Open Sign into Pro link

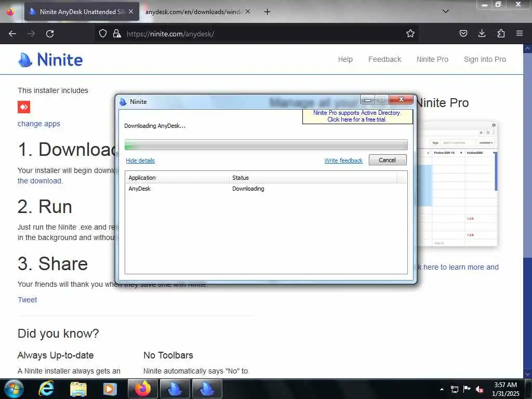click(x=485, y=59)
